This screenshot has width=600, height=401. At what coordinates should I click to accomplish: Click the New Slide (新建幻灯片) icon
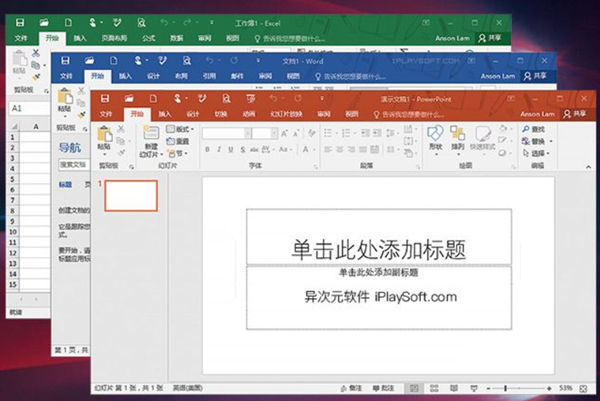tap(150, 135)
